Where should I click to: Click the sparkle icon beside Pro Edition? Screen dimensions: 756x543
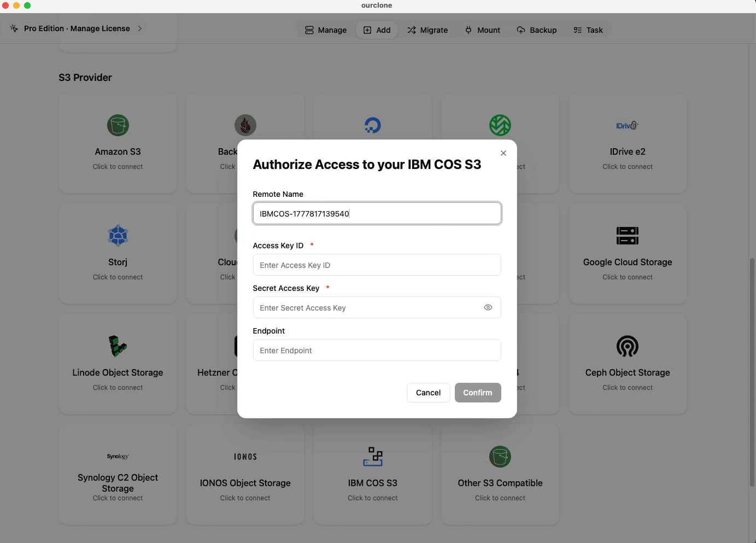14,28
